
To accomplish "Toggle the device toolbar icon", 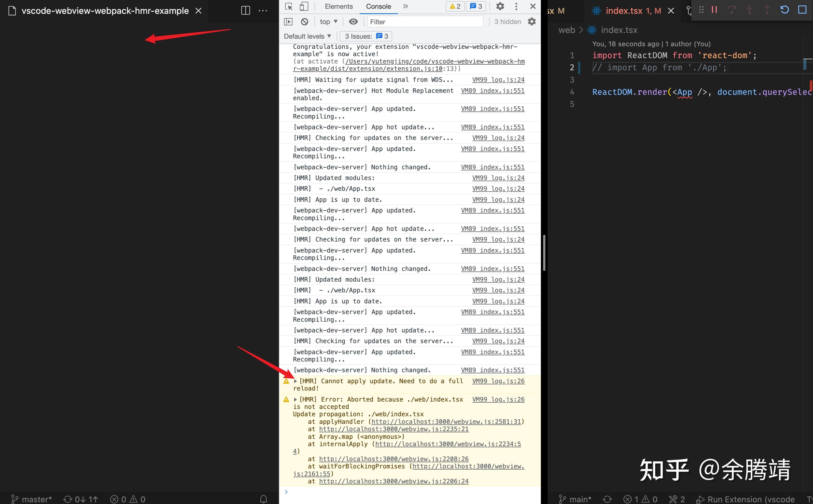I will pos(304,6).
